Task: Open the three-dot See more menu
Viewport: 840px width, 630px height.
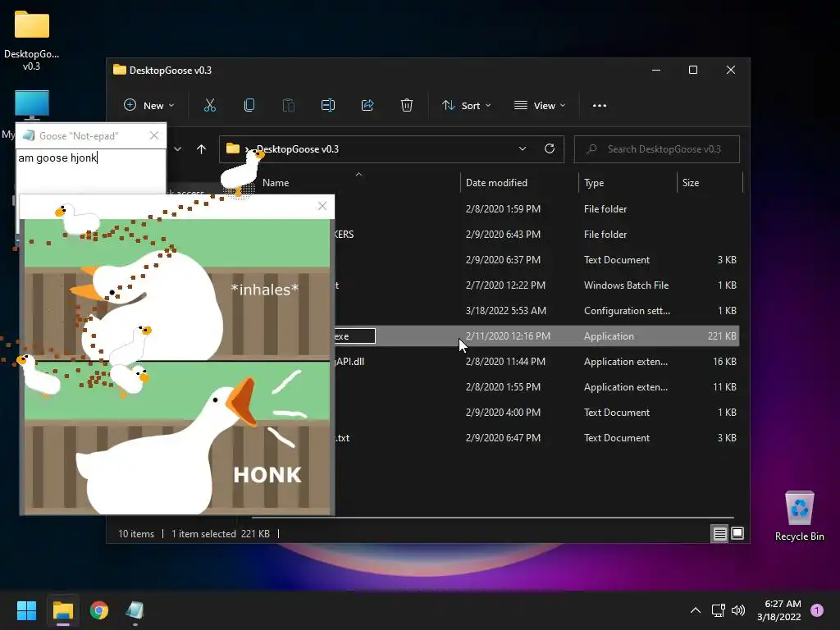Action: 600,106
